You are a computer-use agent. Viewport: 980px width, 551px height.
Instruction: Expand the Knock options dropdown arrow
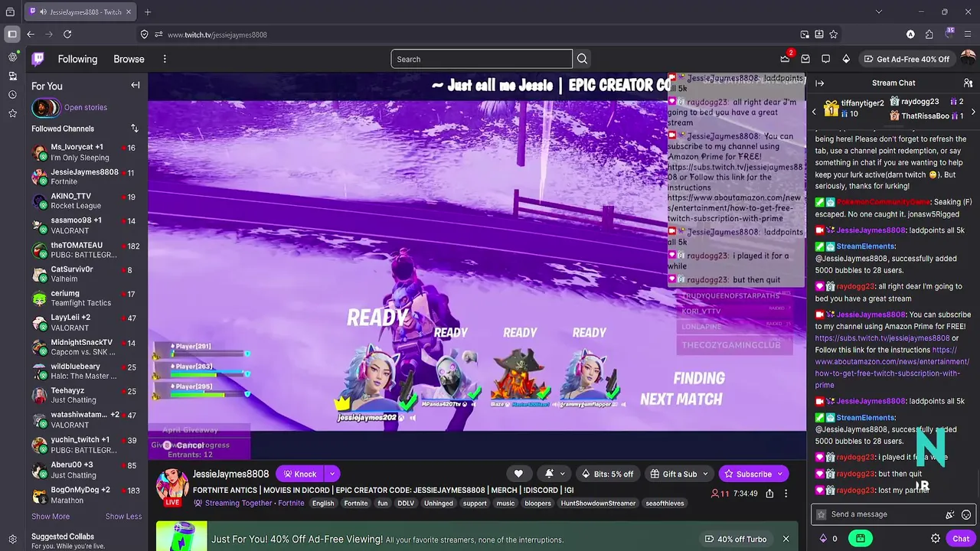coord(332,474)
